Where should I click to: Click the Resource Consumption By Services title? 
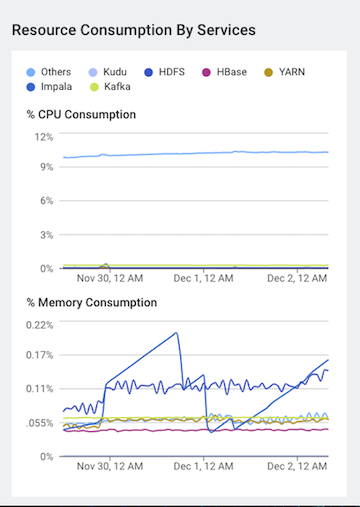[x=134, y=30]
